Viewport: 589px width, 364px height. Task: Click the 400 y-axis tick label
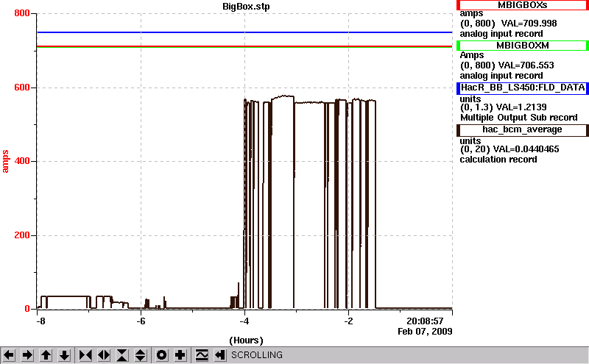coord(22,161)
